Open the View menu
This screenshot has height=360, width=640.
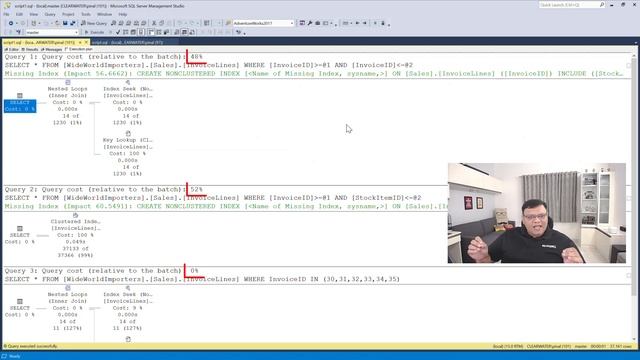click(33, 14)
